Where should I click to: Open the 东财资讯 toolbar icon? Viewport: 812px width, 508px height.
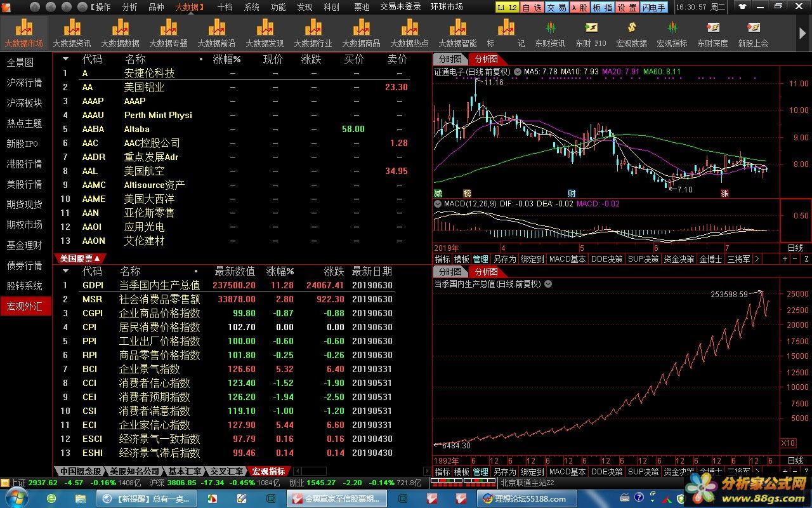coord(550,33)
